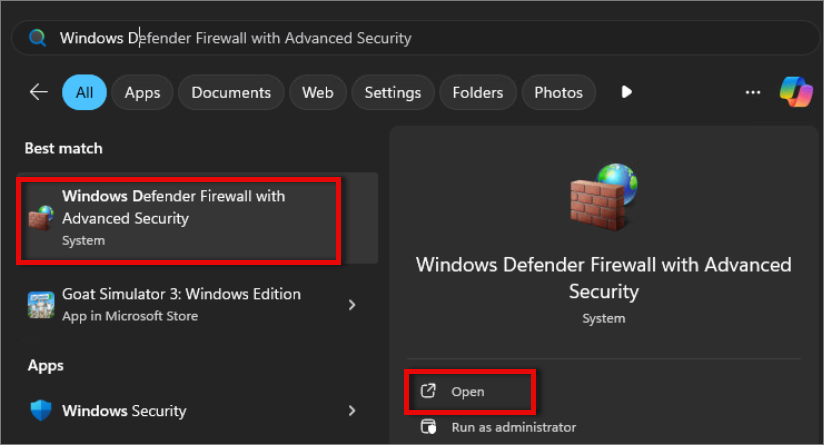Image resolution: width=824 pixels, height=445 pixels.
Task: Go back with the left arrow
Action: point(38,92)
